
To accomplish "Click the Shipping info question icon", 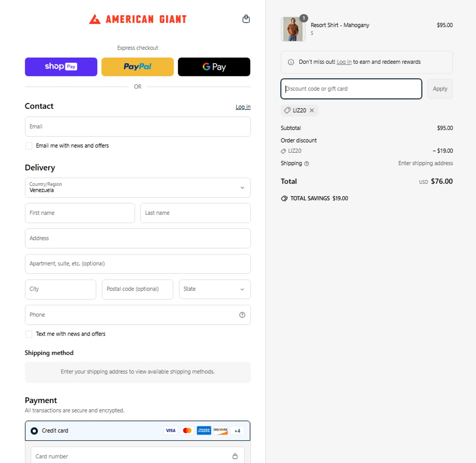I will [x=307, y=164].
